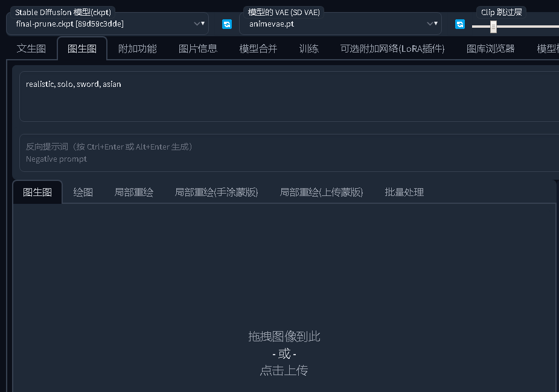Open the 局部重绘(手涂蒙版) sub-tab
The height and width of the screenshot is (392, 559).
216,192
